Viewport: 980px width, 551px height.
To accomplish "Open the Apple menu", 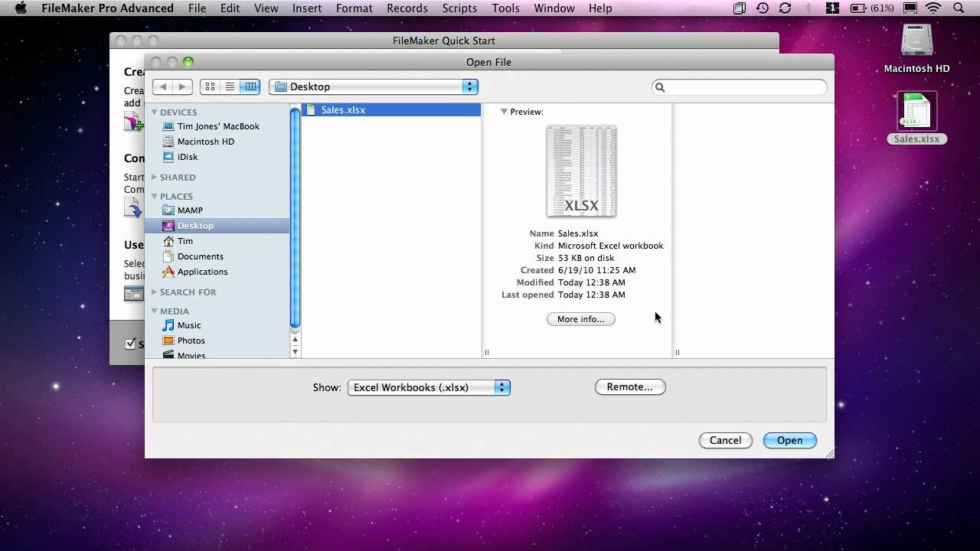I will pos(21,8).
